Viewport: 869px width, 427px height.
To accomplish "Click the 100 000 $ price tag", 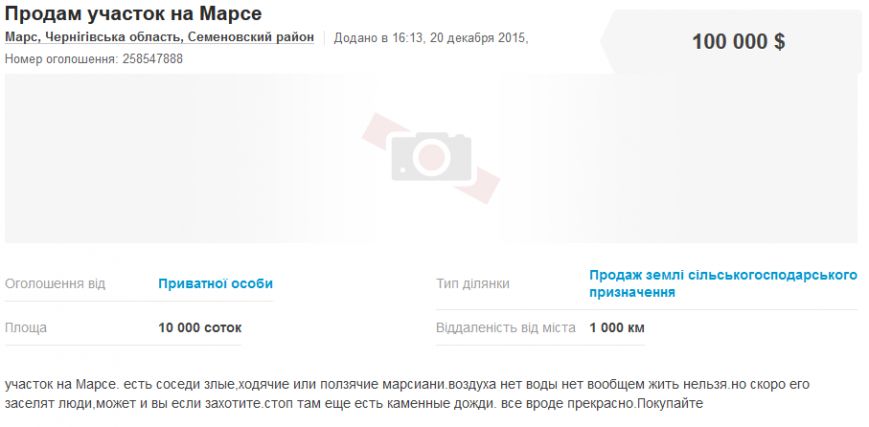I will pos(738,42).
